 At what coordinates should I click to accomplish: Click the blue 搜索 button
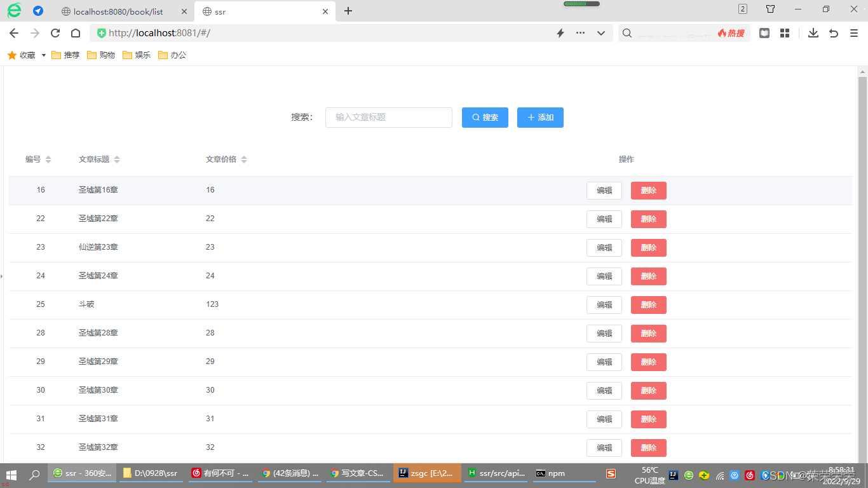[485, 118]
